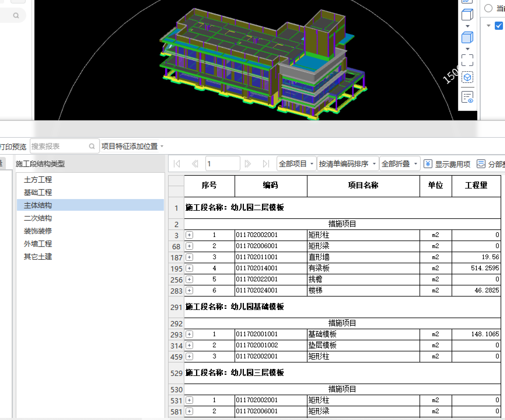Open 全部折叠 dropdown

tap(400, 164)
